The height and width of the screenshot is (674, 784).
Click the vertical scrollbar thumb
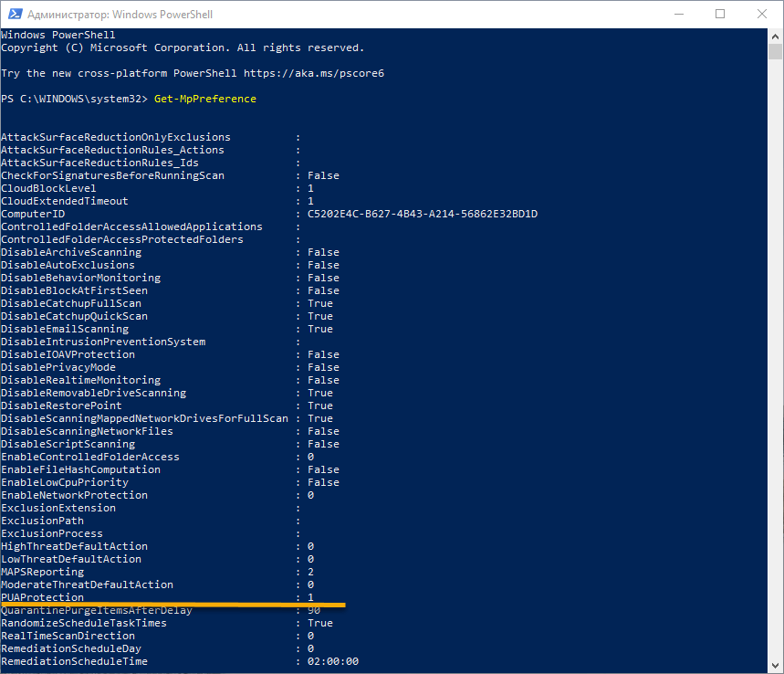(x=776, y=51)
